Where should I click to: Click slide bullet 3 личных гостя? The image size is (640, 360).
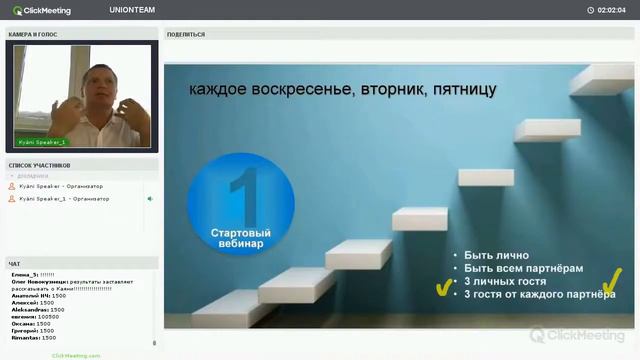505,282
